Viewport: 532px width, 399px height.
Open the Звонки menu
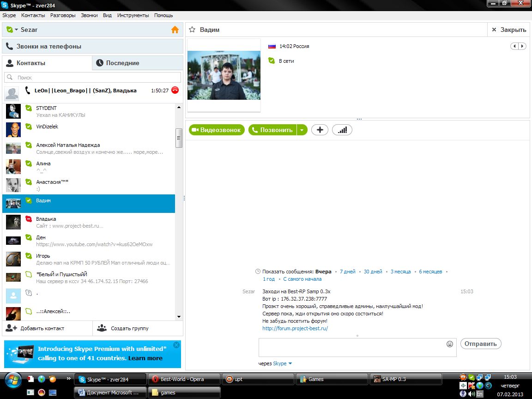[x=89, y=15]
